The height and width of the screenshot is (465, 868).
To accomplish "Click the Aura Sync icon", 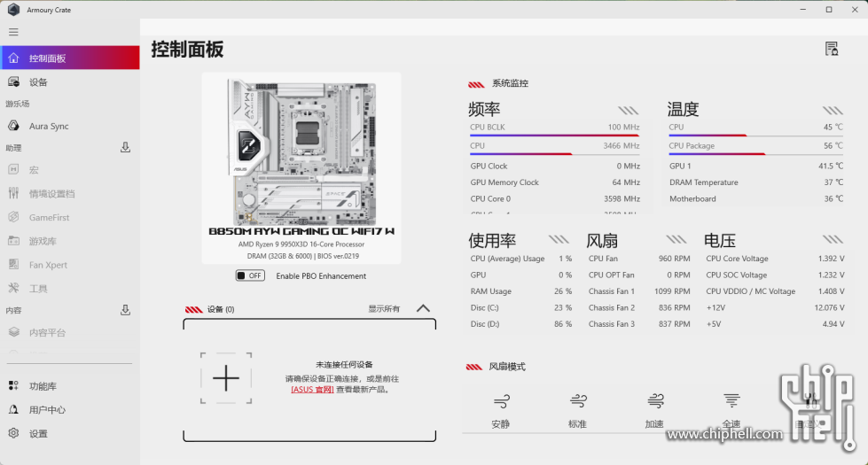I will pos(14,126).
